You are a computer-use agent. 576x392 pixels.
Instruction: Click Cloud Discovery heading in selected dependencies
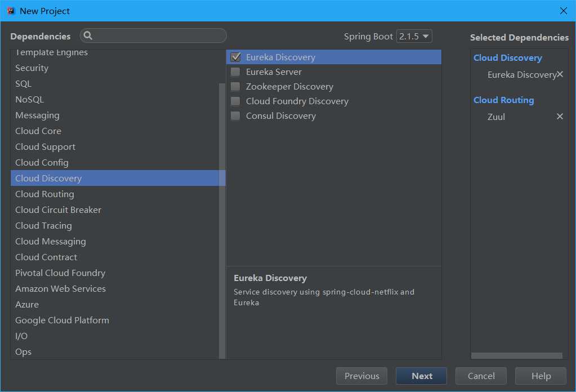[x=508, y=58]
